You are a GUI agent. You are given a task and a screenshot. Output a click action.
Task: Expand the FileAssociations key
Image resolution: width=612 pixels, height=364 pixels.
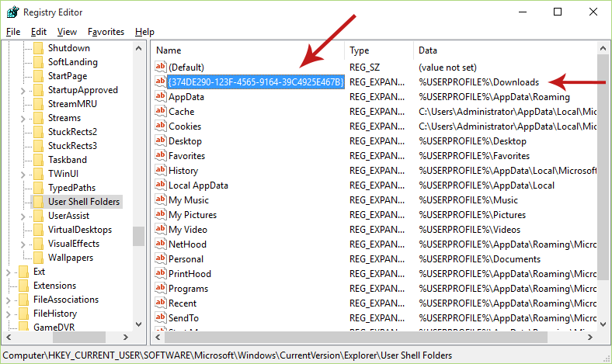tap(8, 300)
